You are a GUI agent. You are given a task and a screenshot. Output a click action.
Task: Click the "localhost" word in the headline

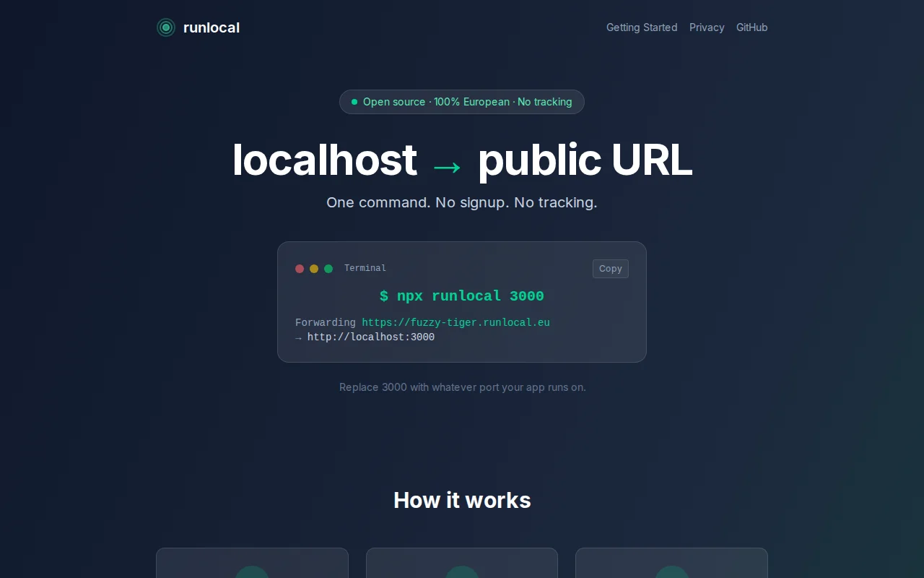[325, 160]
